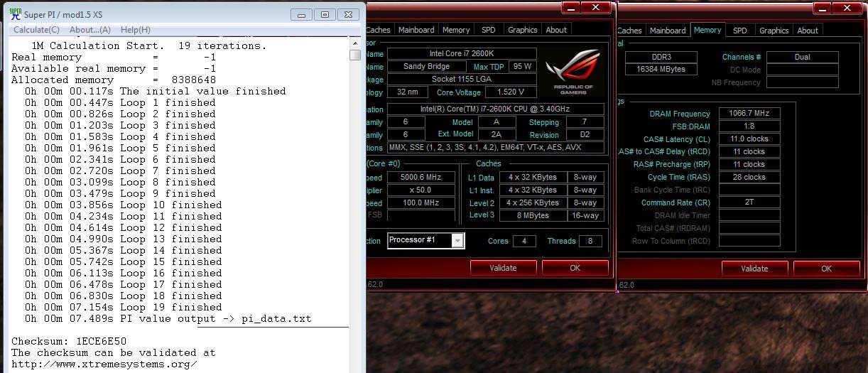The image size is (868, 373).
Task: Click the 1:8 FSB:DRAM ratio value
Action: point(749,126)
